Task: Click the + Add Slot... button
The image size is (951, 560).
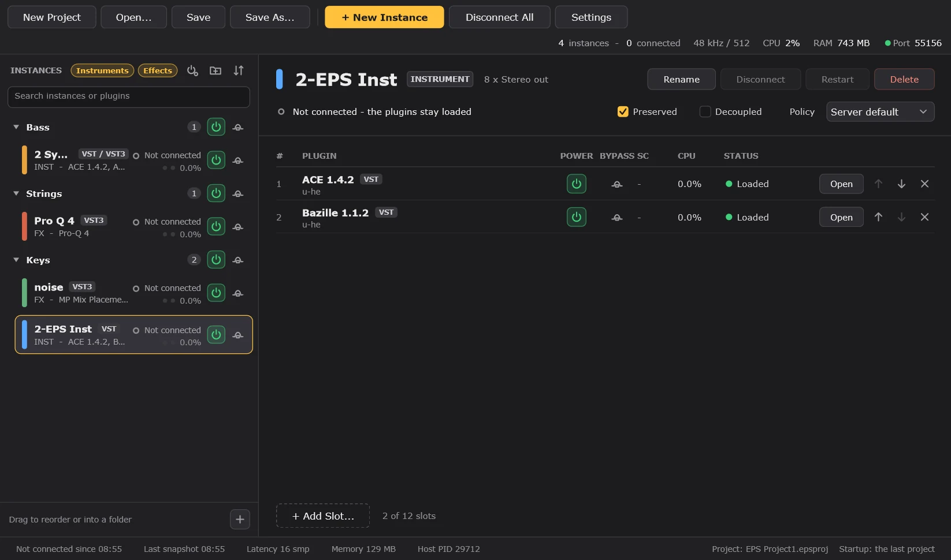Action: (323, 516)
